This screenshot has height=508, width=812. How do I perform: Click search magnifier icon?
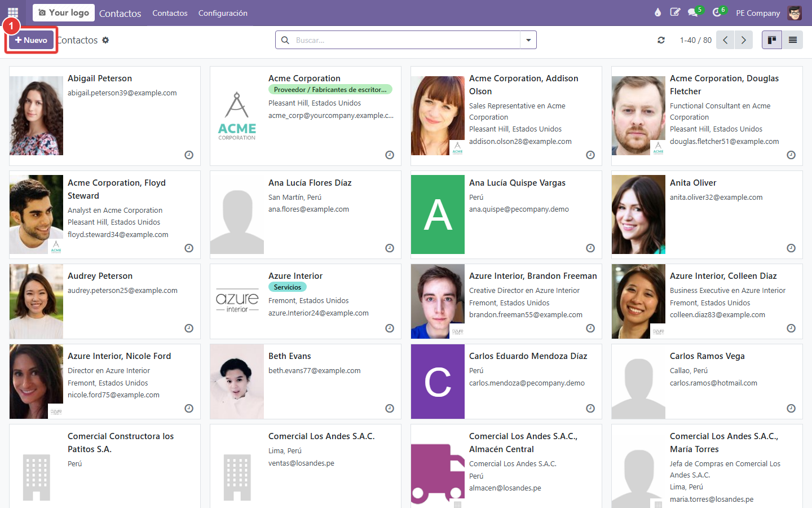coord(285,40)
